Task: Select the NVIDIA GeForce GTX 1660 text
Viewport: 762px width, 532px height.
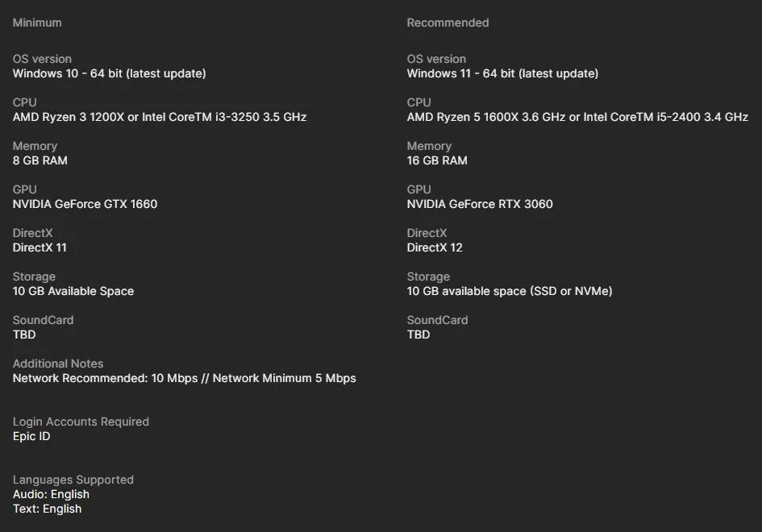Action: pyautogui.click(x=85, y=204)
